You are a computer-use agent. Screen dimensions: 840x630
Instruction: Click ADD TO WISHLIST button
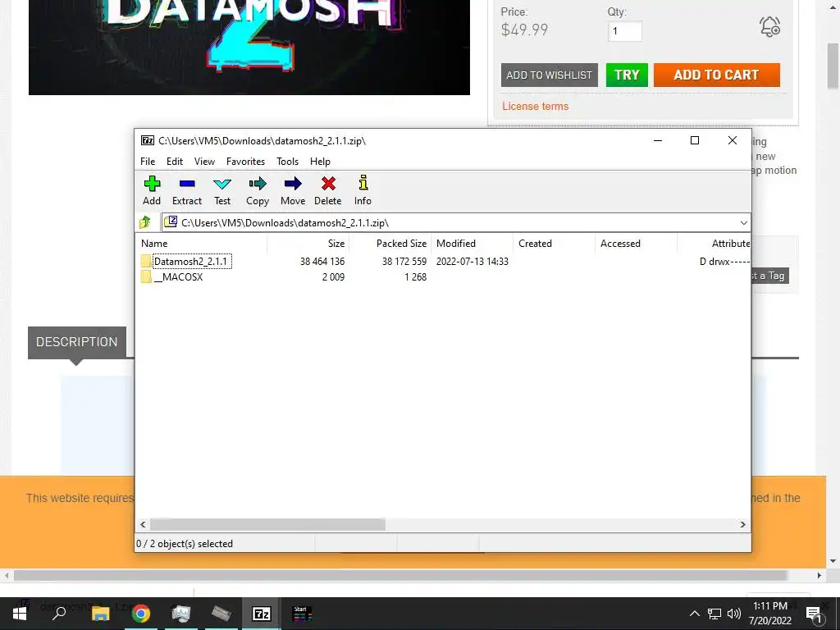[x=549, y=75]
